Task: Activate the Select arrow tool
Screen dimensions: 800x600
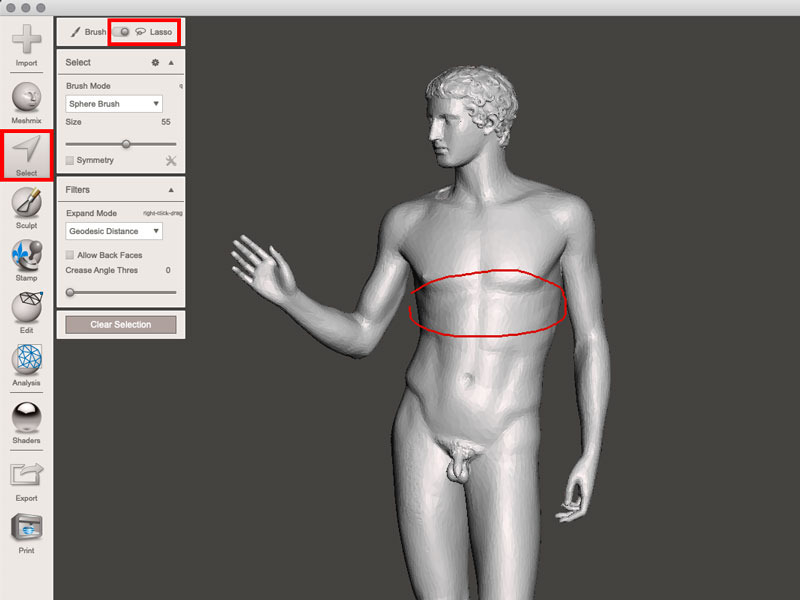Action: click(x=26, y=150)
